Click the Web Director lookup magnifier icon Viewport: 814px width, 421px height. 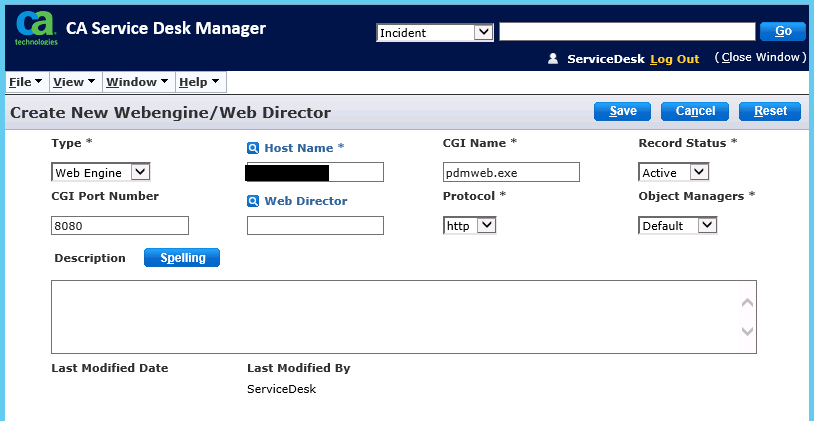[x=253, y=201]
